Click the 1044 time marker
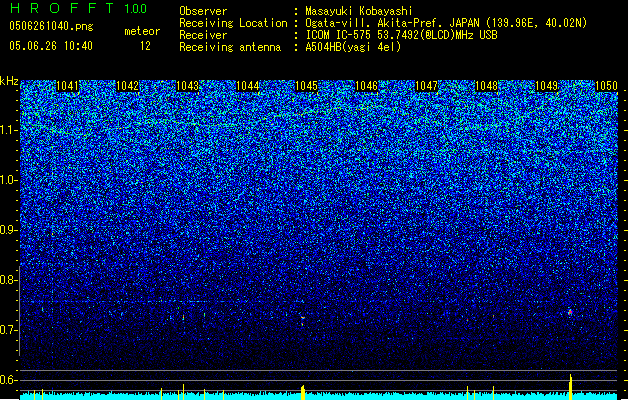Viewport: 629px width, 400px height. 248,86
